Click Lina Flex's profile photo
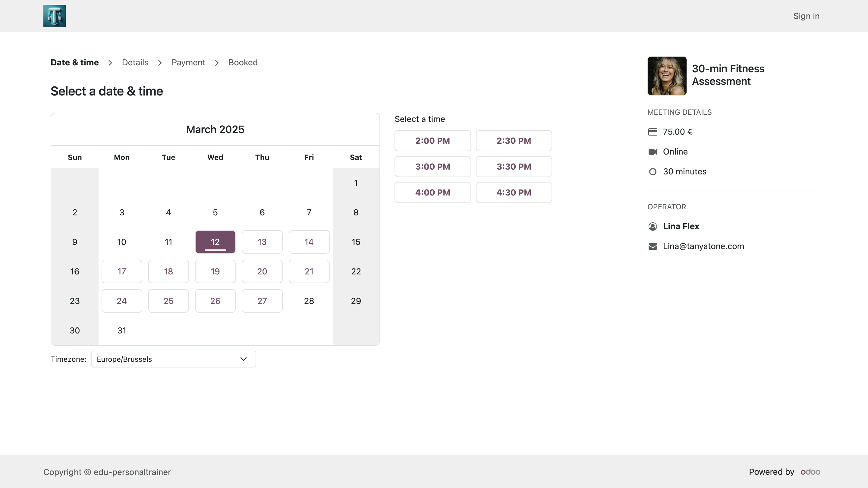The width and height of the screenshot is (868, 488). 667,76
